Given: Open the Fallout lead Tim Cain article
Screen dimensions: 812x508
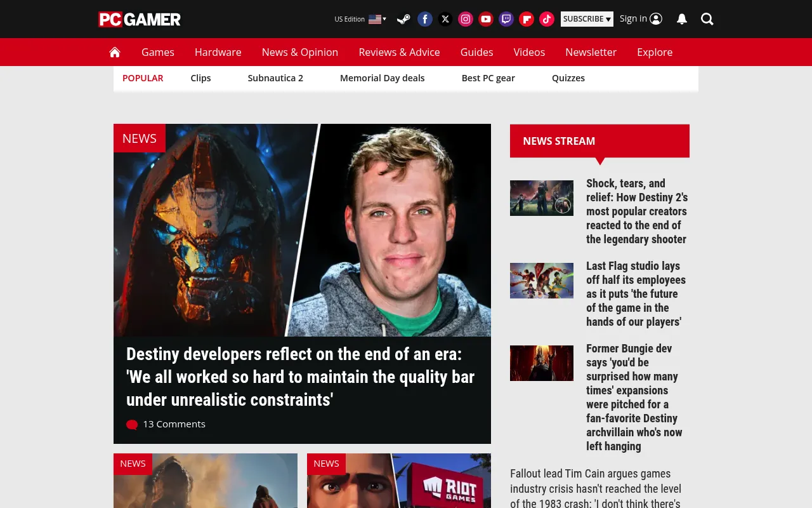Looking at the screenshot, I should pyautogui.click(x=596, y=489).
